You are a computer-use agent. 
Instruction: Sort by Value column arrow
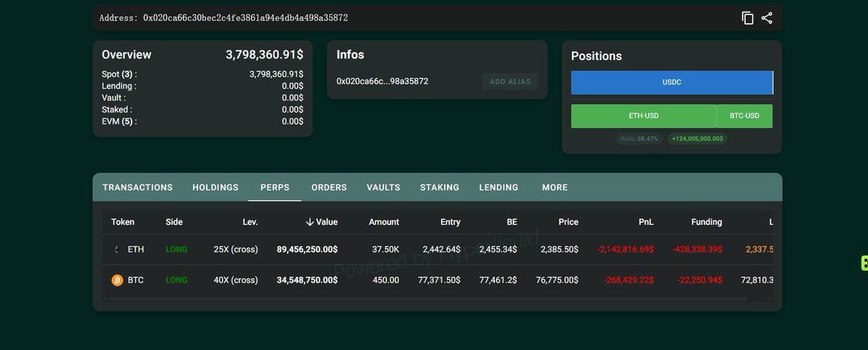pyautogui.click(x=310, y=222)
